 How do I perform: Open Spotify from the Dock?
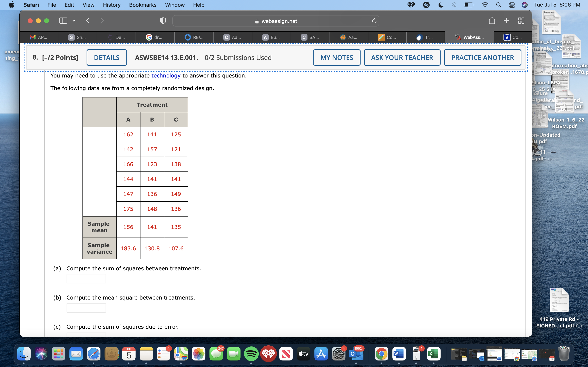point(251,354)
